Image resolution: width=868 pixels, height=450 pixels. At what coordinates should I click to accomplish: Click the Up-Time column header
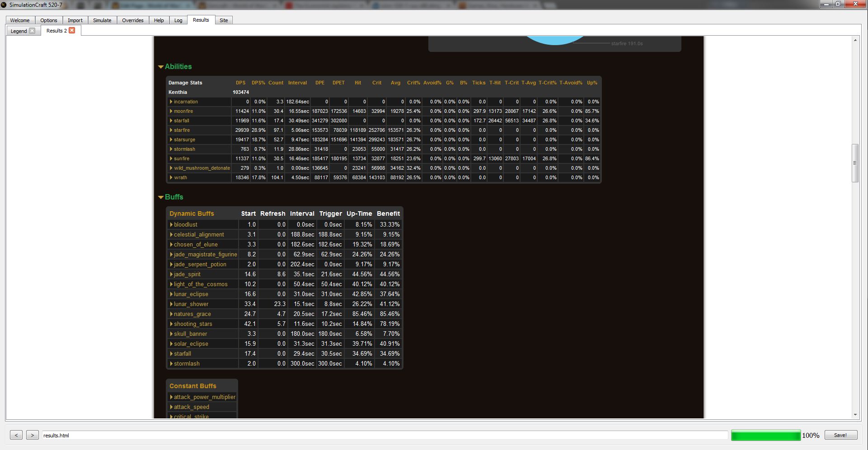click(x=359, y=213)
